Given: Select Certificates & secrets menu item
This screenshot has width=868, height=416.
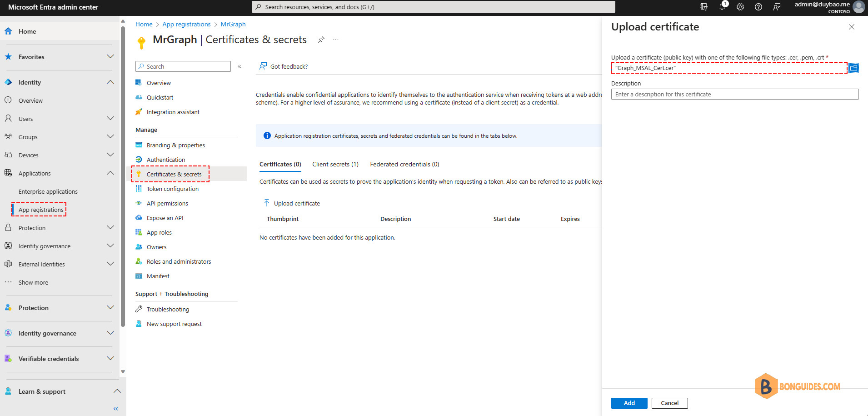Looking at the screenshot, I should 174,174.
